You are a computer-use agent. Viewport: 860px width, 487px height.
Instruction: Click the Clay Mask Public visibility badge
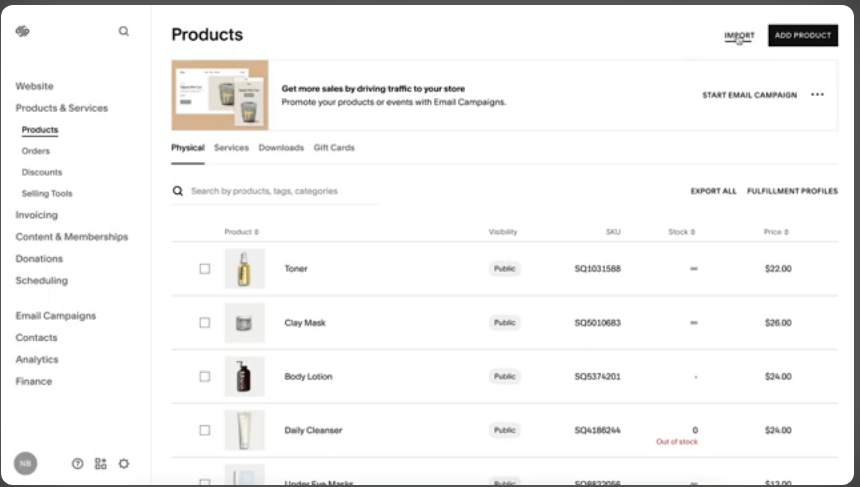(505, 322)
